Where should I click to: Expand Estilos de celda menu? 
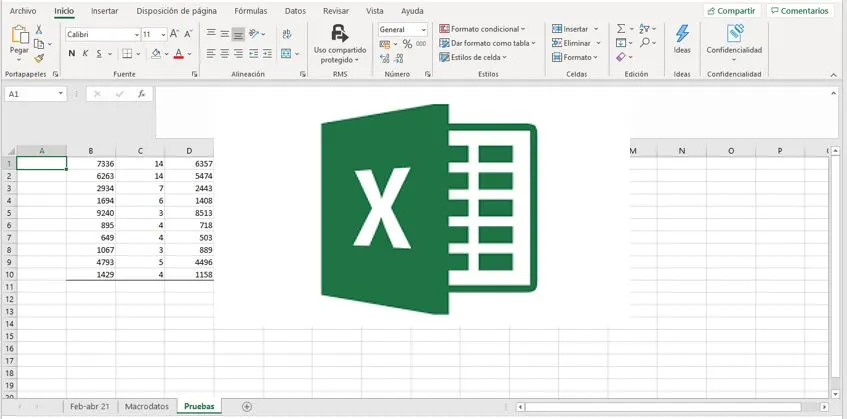click(473, 57)
